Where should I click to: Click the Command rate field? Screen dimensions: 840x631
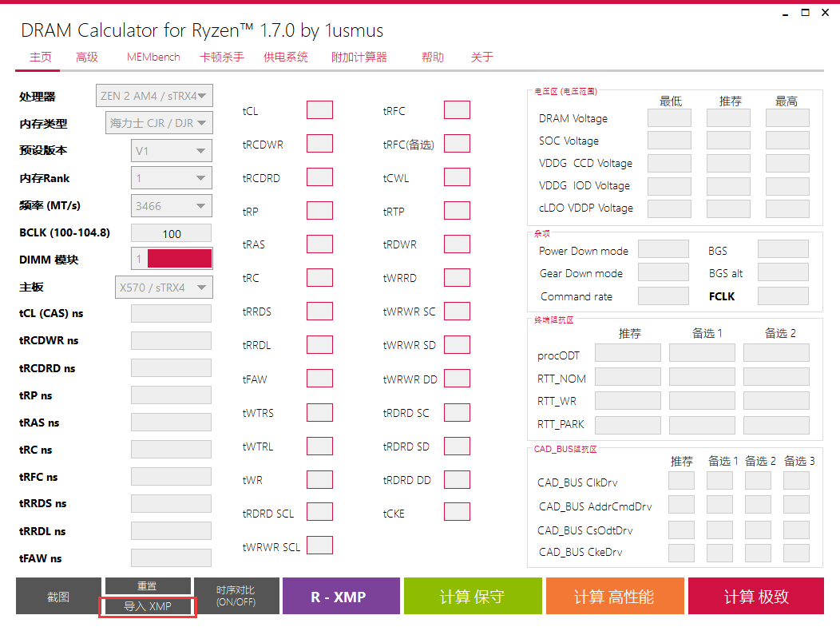tap(664, 296)
